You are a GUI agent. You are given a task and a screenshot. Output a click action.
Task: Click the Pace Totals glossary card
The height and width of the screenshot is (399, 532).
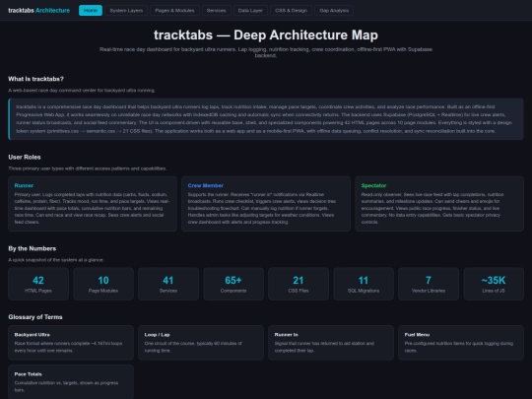pos(71,382)
